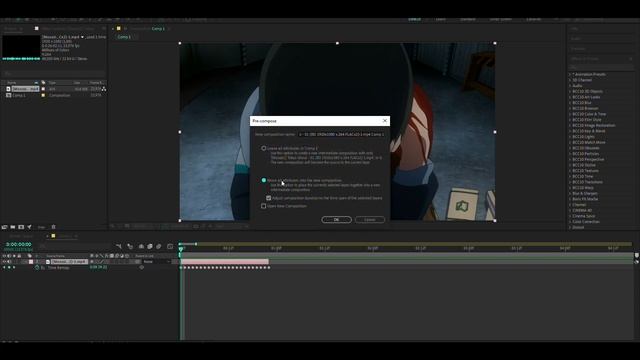The image size is (640, 360).
Task: Open the Graph Editor icon in timeline
Action: tap(170, 247)
